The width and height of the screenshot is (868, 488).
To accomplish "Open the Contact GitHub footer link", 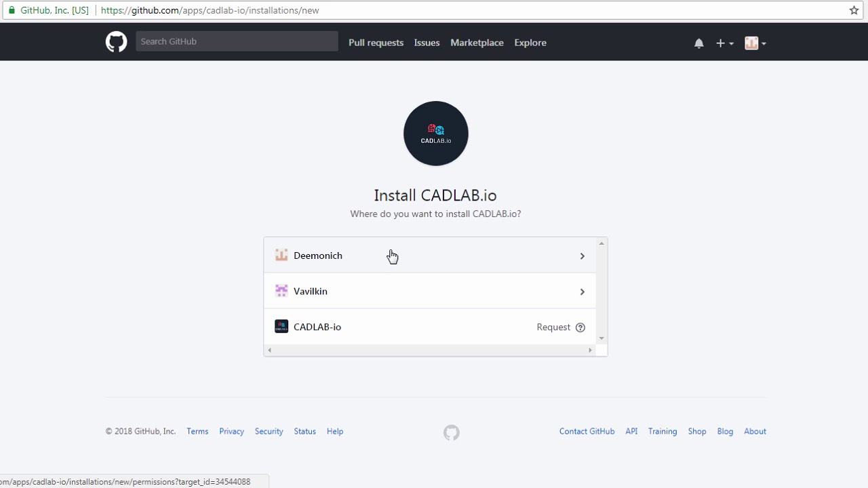I will [587, 431].
